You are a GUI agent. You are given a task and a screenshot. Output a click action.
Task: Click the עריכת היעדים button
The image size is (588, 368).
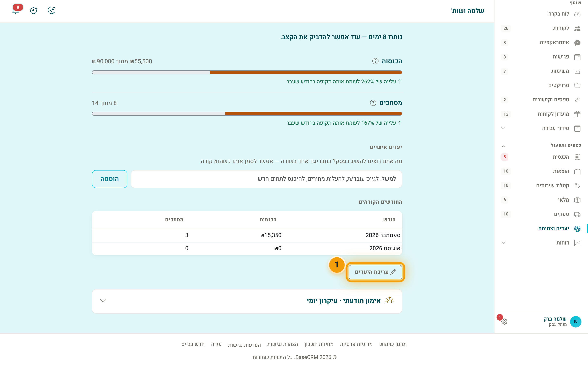[375, 272]
